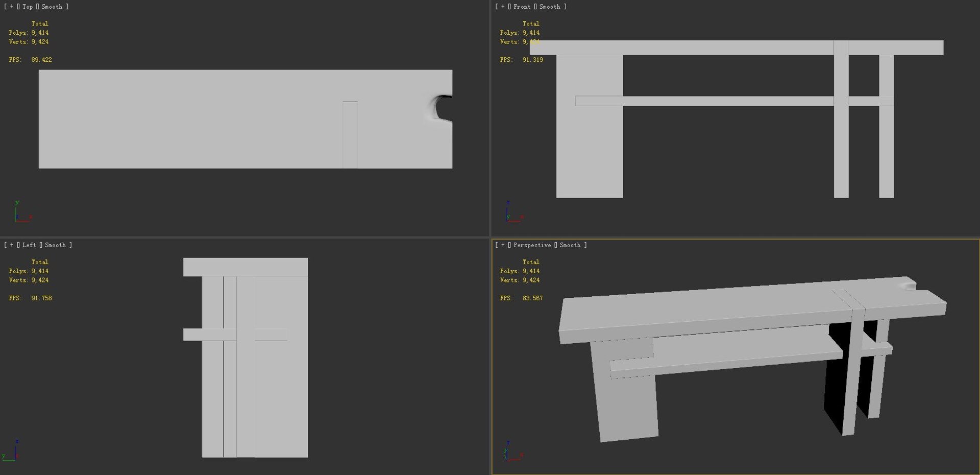This screenshot has height=475, width=980.
Task: Click Polys: 9,414 in Left viewport
Action: [x=29, y=271]
